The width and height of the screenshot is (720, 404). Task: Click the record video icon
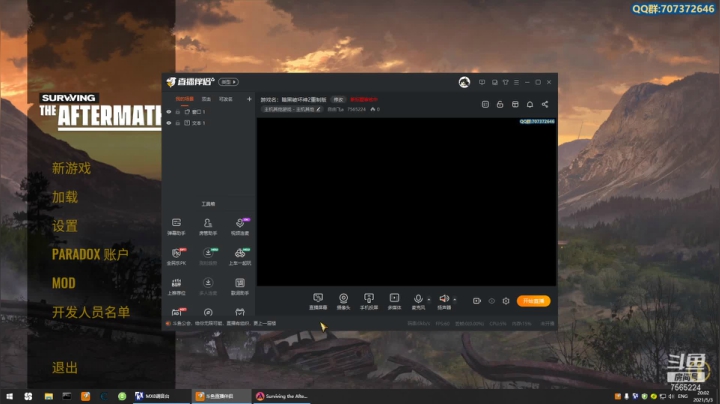click(x=477, y=301)
